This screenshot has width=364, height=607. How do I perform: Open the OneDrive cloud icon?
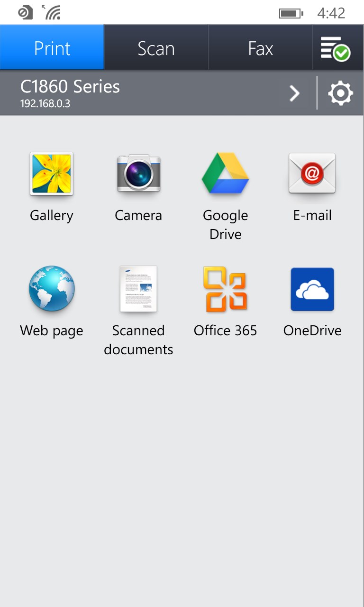(x=312, y=289)
